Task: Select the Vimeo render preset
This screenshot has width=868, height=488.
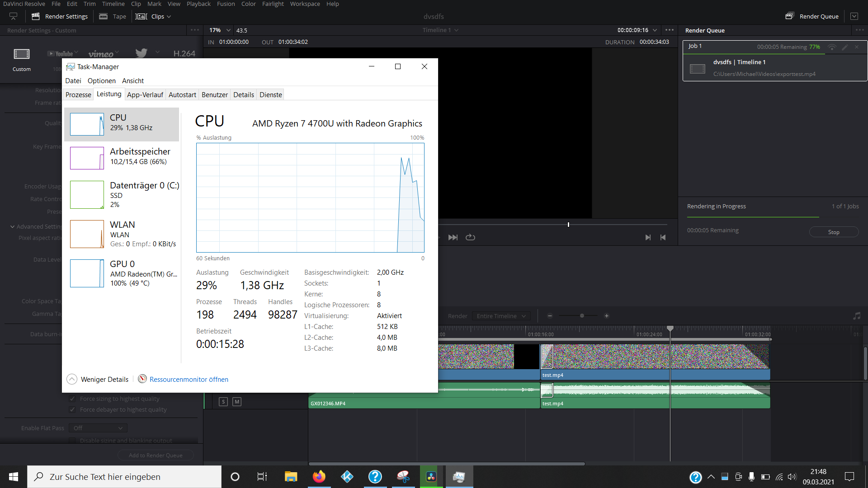Action: click(100, 54)
